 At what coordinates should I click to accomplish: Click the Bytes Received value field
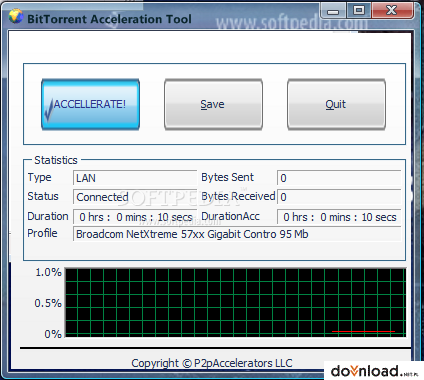339,197
